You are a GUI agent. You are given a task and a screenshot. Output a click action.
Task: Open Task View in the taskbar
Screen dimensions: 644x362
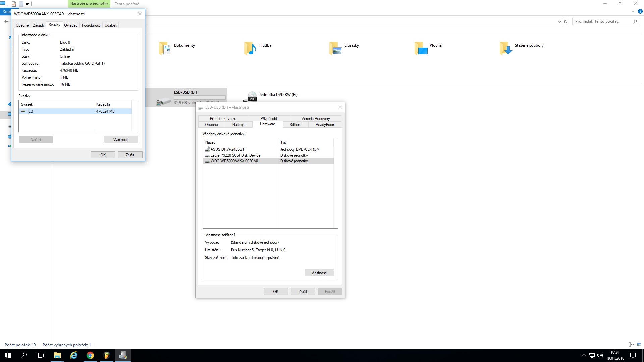click(x=40, y=355)
